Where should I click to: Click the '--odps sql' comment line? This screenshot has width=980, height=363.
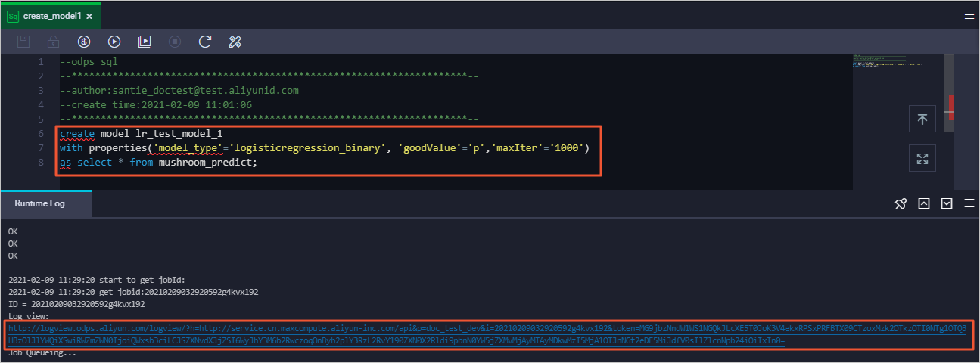[89, 61]
